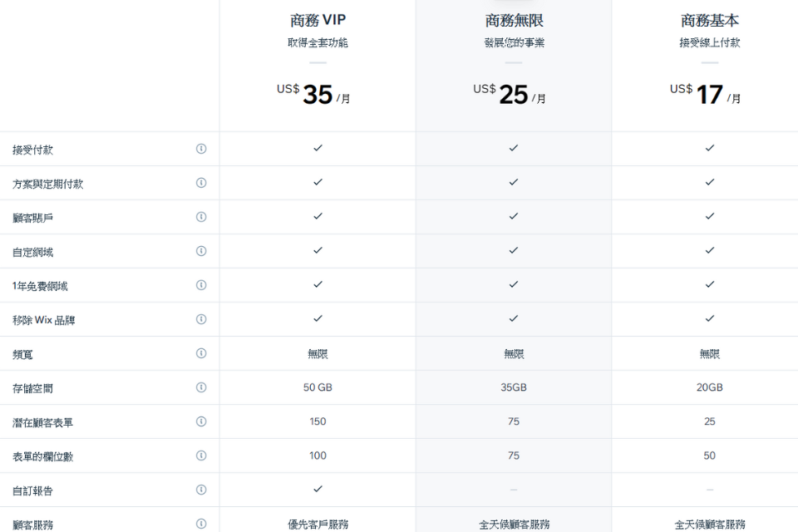Select the 商務 VIP plan column header

(x=316, y=19)
